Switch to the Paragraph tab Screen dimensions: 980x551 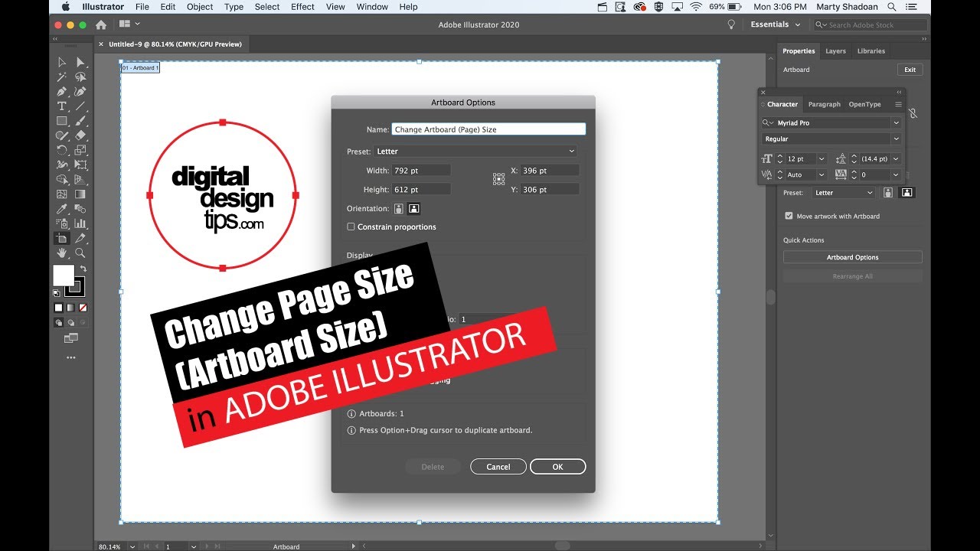pos(824,104)
